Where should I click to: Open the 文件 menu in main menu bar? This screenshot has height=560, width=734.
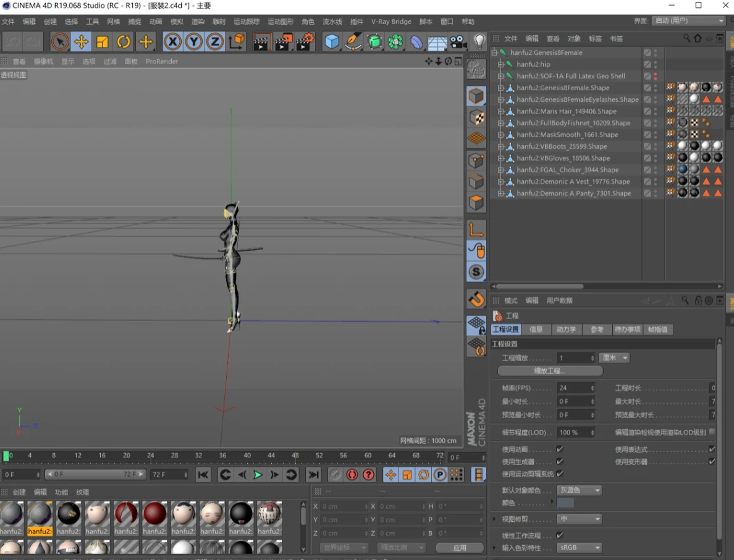tap(8, 22)
